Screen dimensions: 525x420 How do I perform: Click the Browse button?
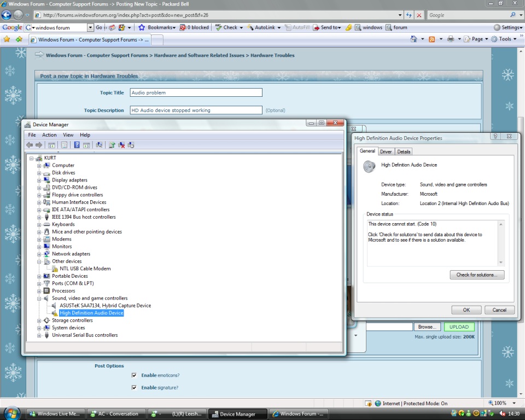click(427, 327)
